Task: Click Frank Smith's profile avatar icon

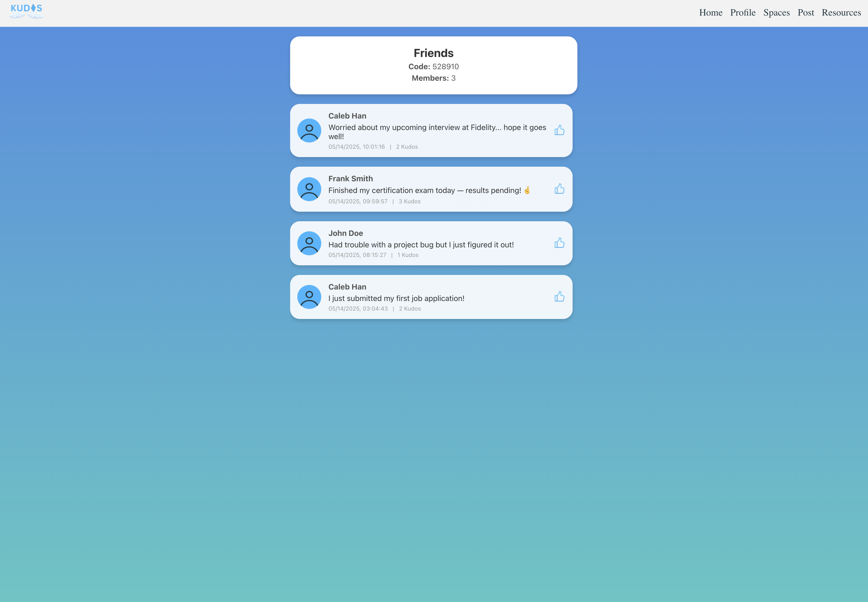Action: point(309,189)
